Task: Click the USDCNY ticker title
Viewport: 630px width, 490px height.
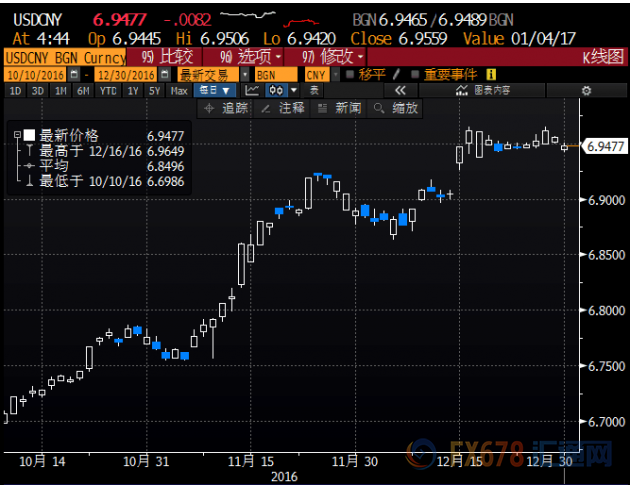Action: coord(37,20)
